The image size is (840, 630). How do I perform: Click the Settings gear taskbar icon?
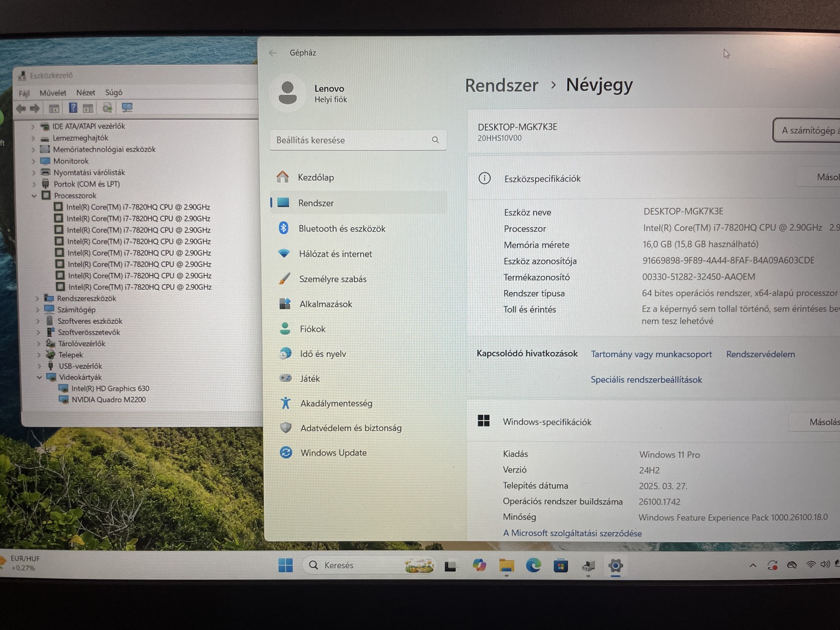(x=615, y=566)
